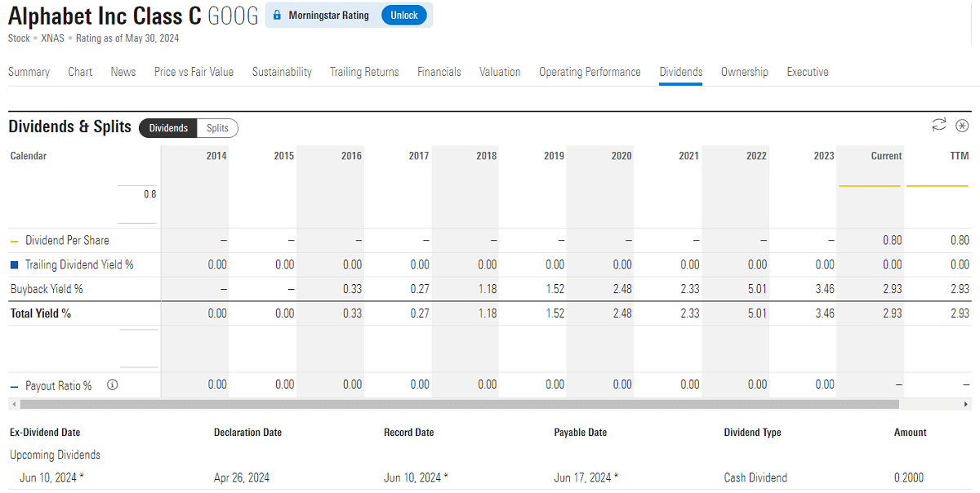Open the Operating Performance tab
Screen dimensions: 980x493
(590, 72)
